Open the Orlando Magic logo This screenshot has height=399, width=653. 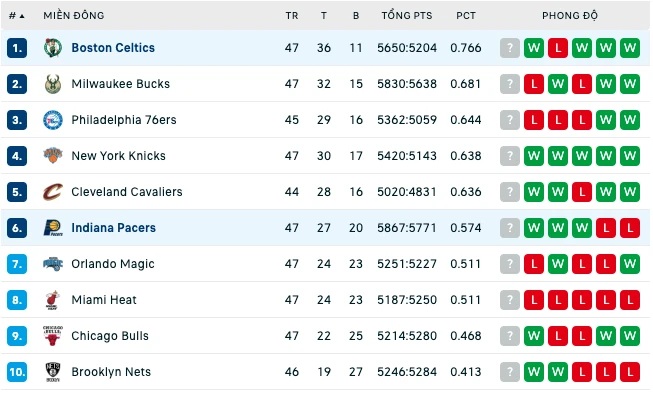click(53, 264)
